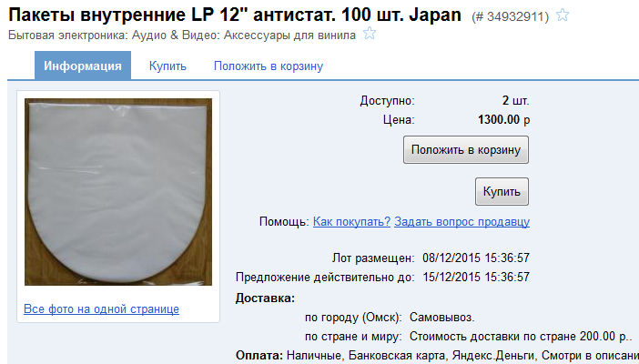Favorite the category using star after Аксессуары для винила
This screenshot has width=639, height=364.
tap(370, 33)
